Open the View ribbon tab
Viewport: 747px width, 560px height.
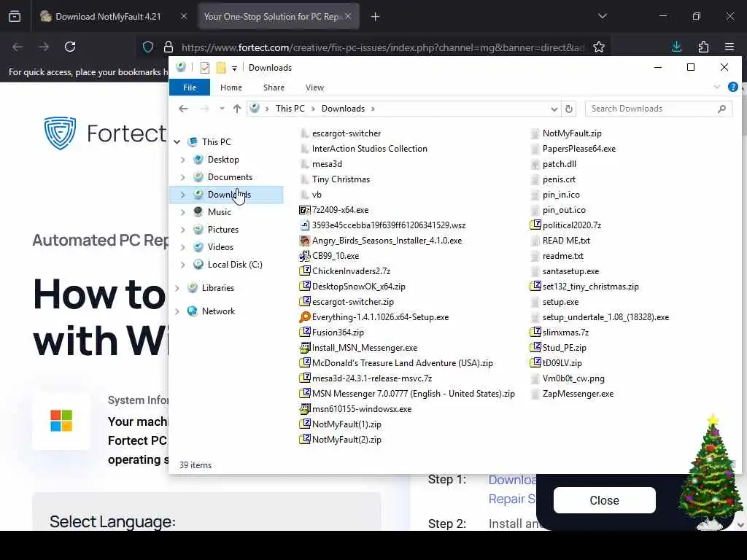point(314,87)
